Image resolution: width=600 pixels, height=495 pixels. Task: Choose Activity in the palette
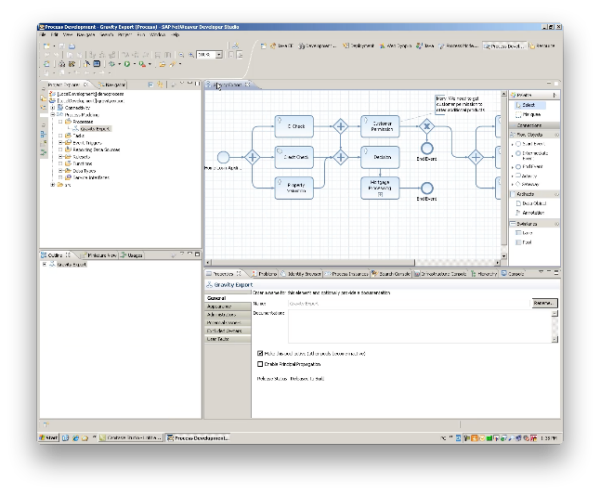[527, 176]
